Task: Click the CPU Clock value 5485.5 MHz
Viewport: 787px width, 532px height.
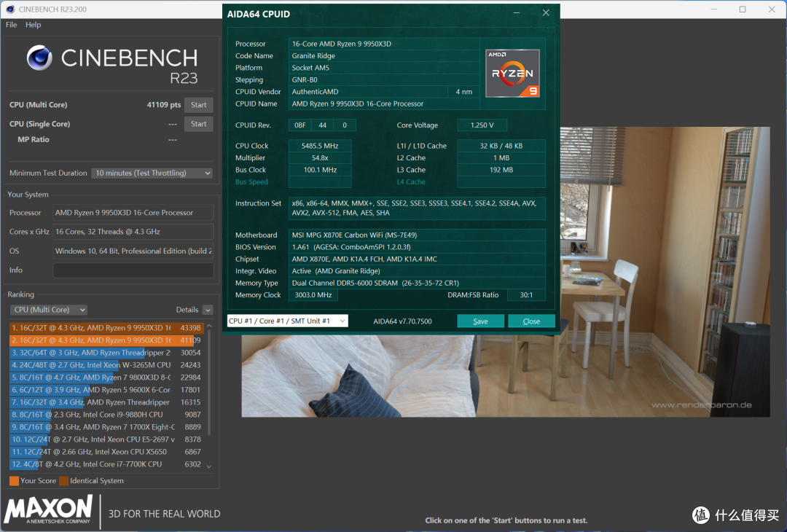Action: tap(320, 146)
